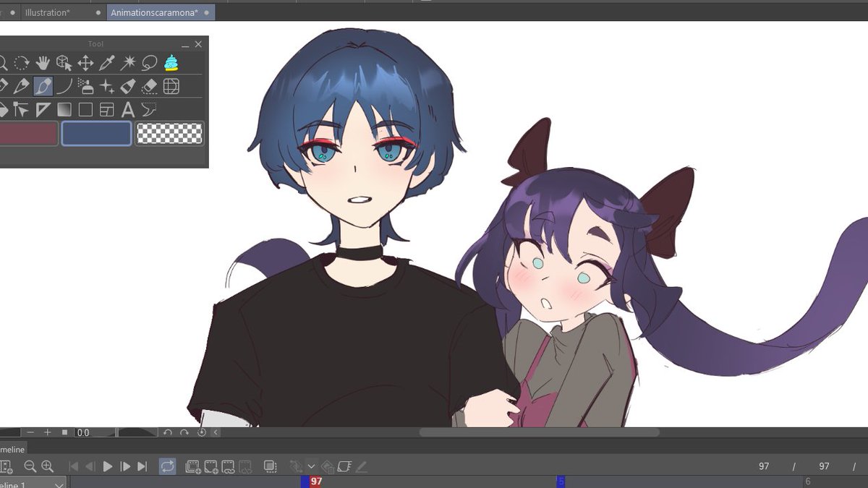Image resolution: width=868 pixels, height=488 pixels.
Task: Toggle onion skin display
Action: pyautogui.click(x=270, y=467)
